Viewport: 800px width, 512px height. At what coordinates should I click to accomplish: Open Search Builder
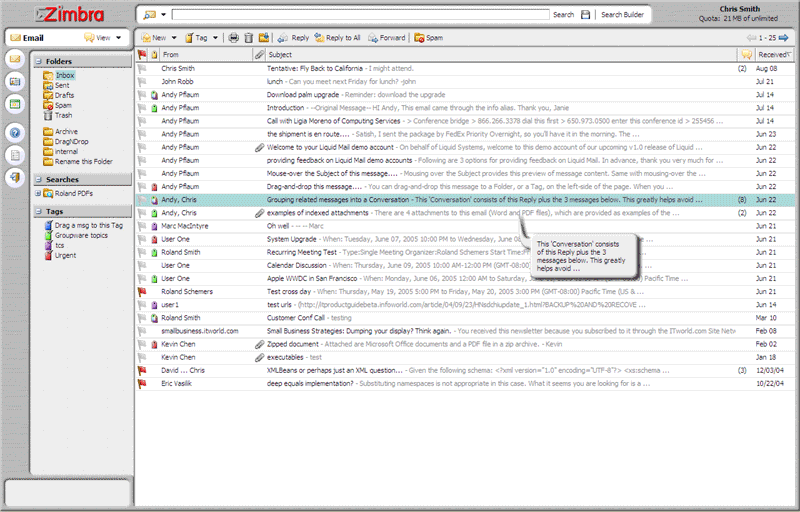pyautogui.click(x=622, y=15)
